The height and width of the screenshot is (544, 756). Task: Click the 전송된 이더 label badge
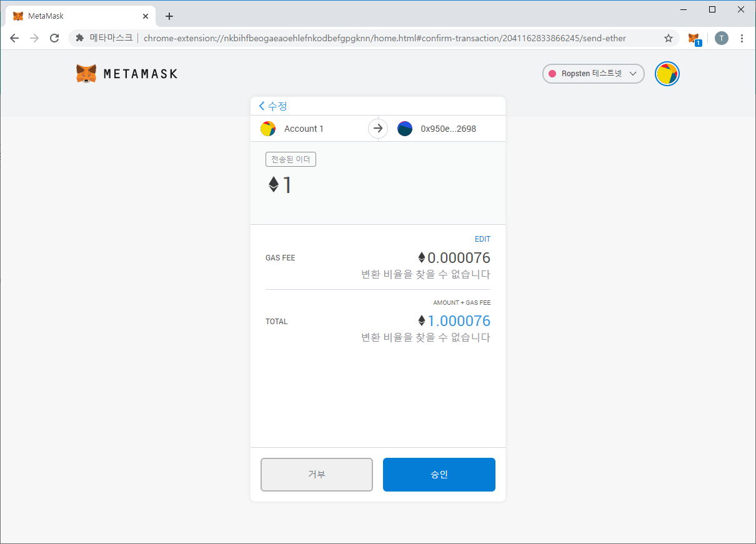coord(291,159)
